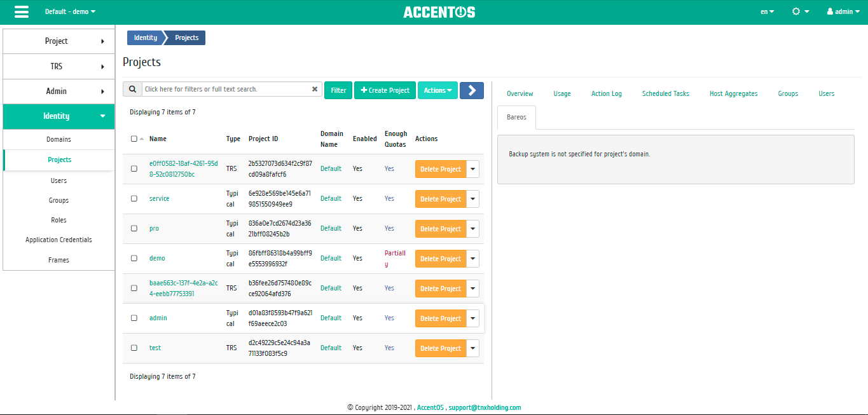This screenshot has width=868, height=415.
Task: Sort the table by Name column header
Action: [x=158, y=139]
